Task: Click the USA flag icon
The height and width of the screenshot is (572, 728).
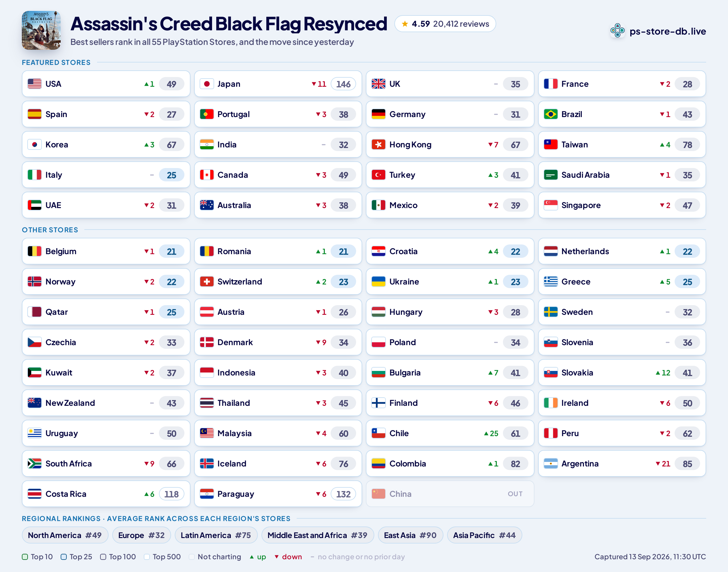Action: (35, 84)
